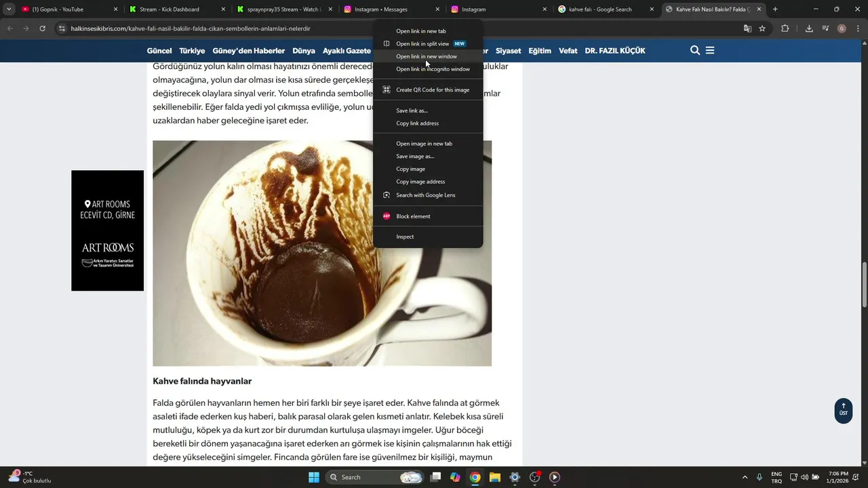Choose Block element in context menu

(x=428, y=216)
